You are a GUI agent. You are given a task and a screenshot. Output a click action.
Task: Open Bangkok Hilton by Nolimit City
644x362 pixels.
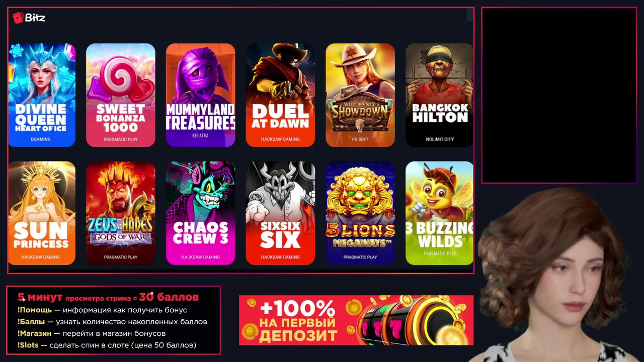pyautogui.click(x=439, y=95)
